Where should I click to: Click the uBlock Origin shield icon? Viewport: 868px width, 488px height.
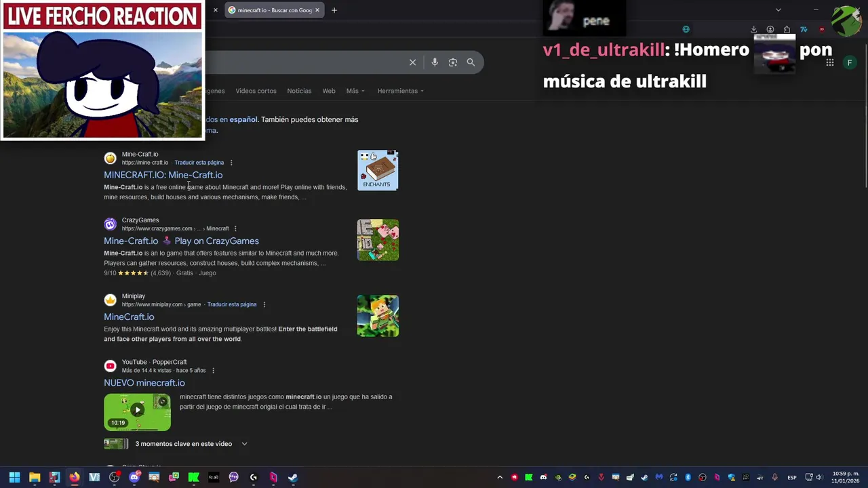821,29
